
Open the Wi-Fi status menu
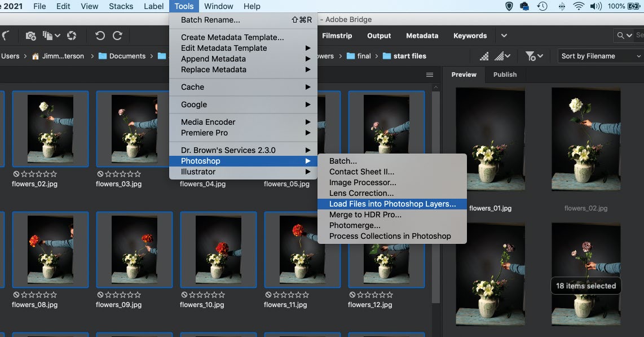click(x=578, y=6)
